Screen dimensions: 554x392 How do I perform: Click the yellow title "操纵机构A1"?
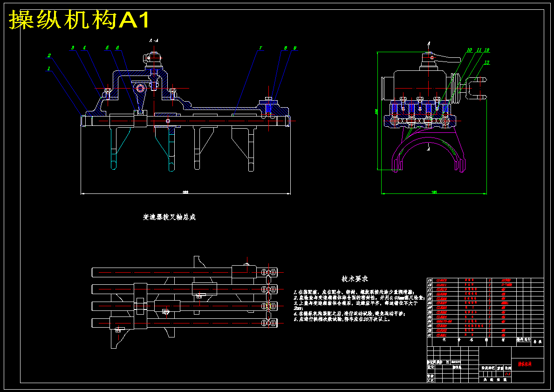79,20
